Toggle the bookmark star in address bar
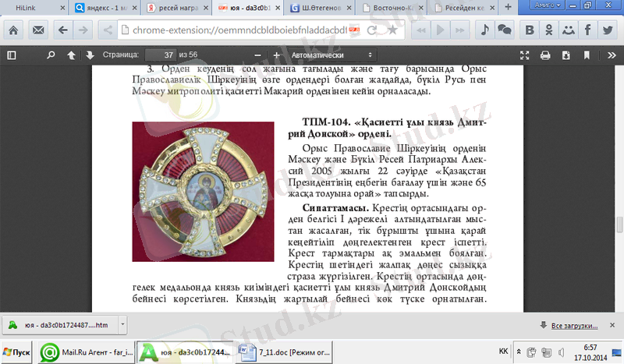624x364 pixels. [392, 30]
